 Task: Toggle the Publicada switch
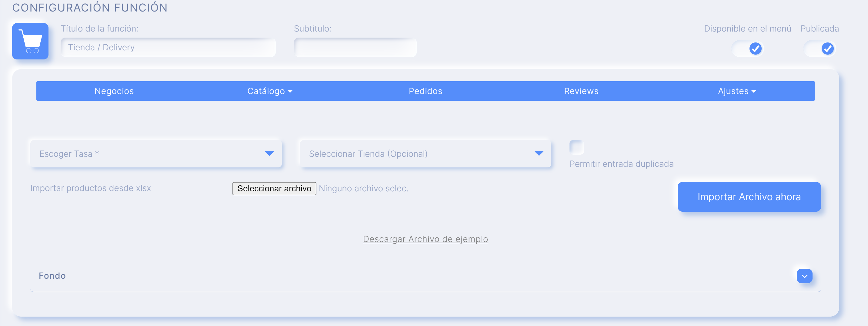click(820, 49)
